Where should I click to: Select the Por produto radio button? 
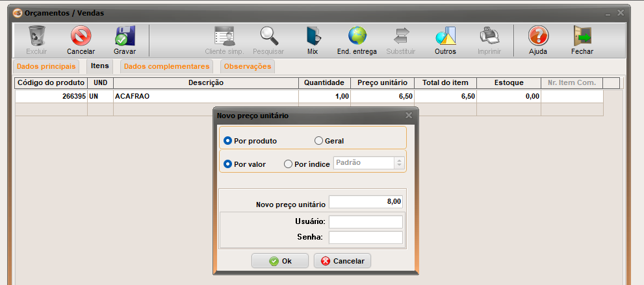[228, 141]
